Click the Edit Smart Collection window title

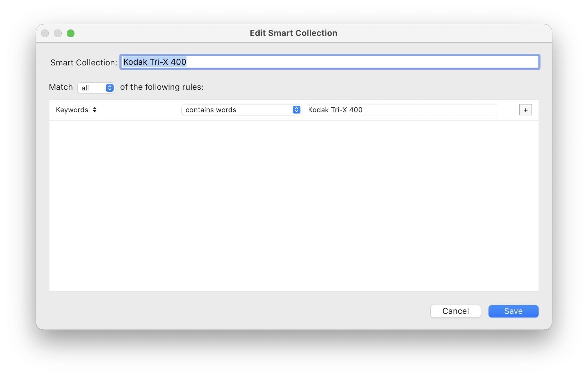(293, 33)
